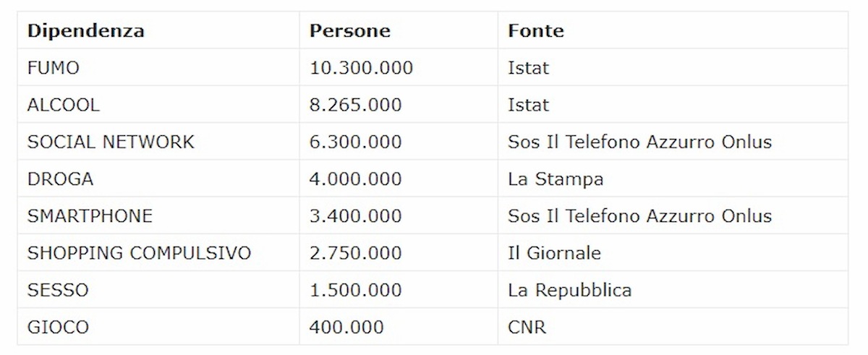Select the FUMO row label
Viewport: 868px width, 355px height.
click(53, 68)
